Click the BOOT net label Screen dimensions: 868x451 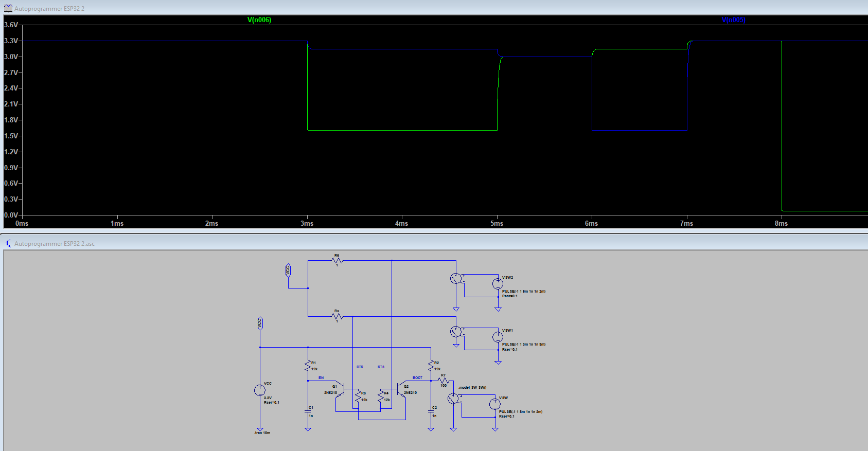click(x=417, y=378)
